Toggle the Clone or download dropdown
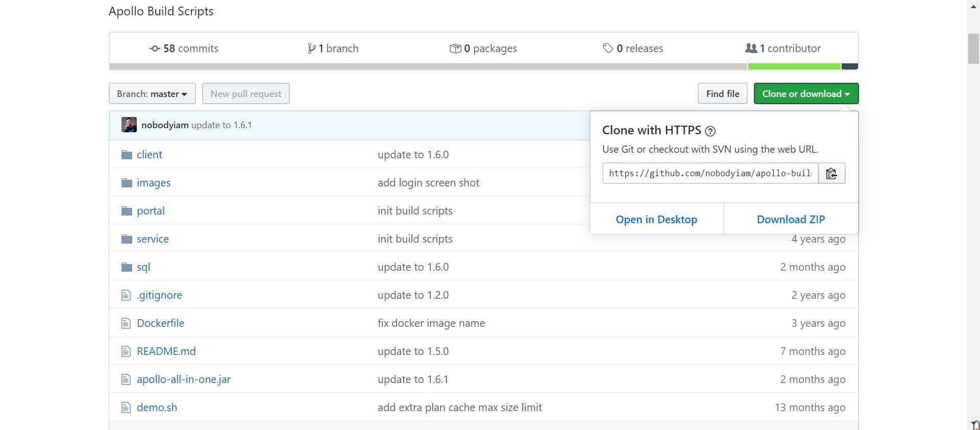Screen dimensions: 980x430 click(806, 93)
